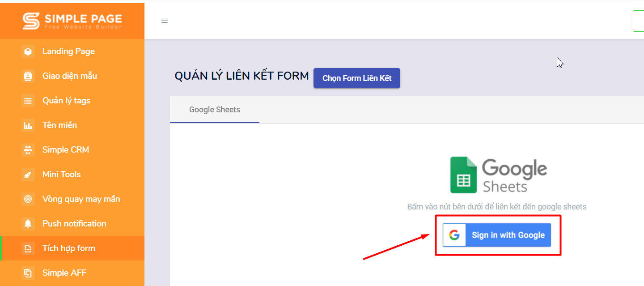Click Sign in with Google button
This screenshot has height=286, width=644.
coord(497,235)
